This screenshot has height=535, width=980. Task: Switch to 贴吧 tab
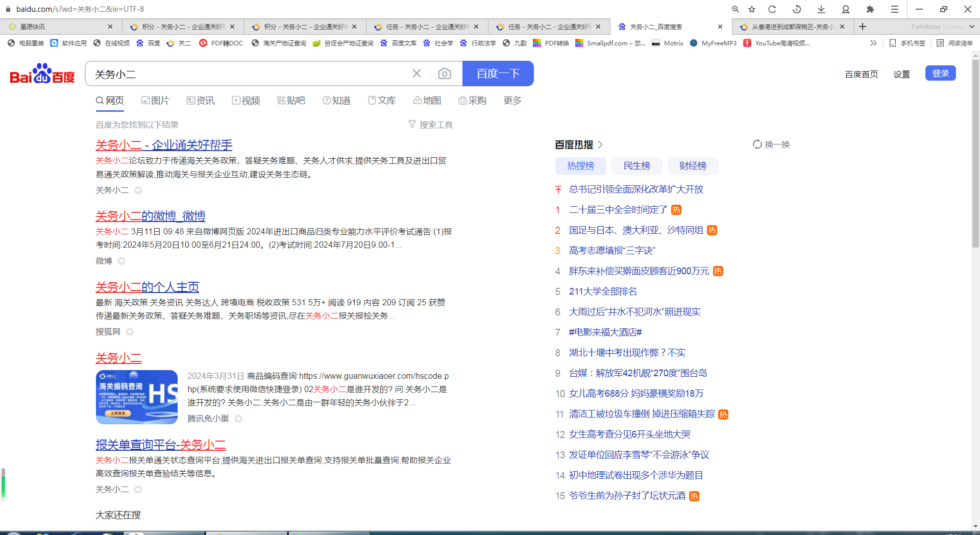click(291, 101)
